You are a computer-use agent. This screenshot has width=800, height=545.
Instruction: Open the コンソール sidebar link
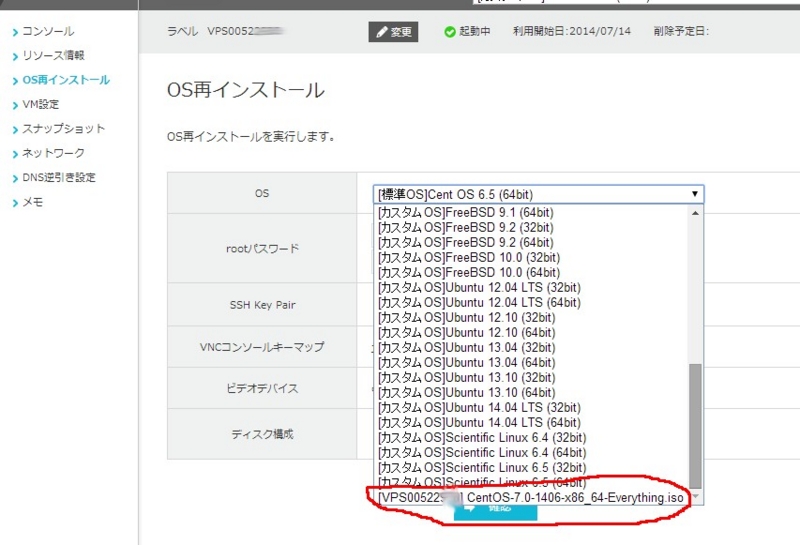(x=48, y=32)
